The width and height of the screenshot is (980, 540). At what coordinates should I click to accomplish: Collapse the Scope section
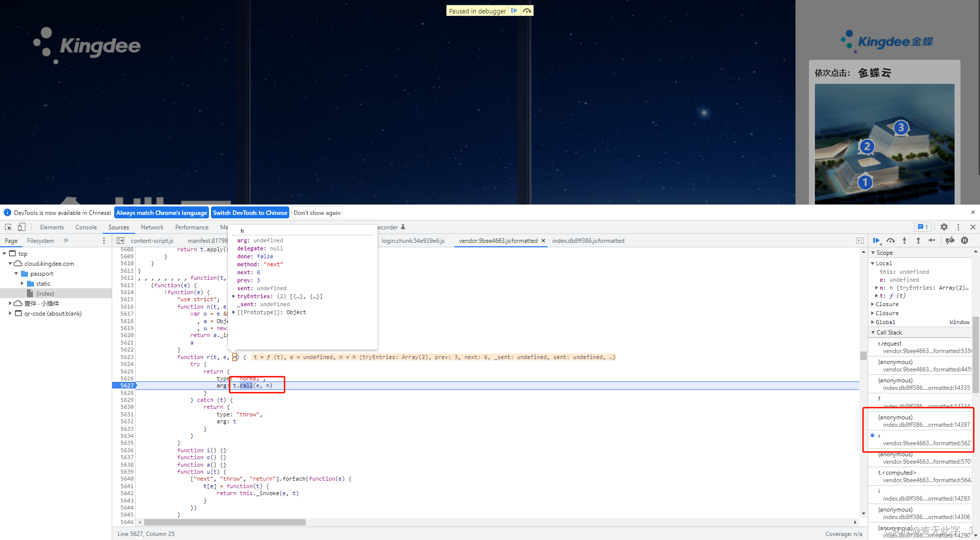tap(873, 253)
